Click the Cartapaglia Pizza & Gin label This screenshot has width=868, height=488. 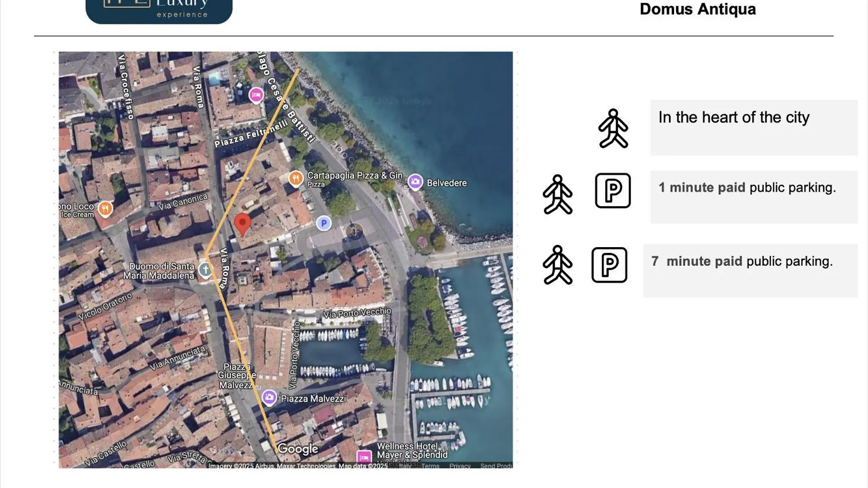point(355,175)
